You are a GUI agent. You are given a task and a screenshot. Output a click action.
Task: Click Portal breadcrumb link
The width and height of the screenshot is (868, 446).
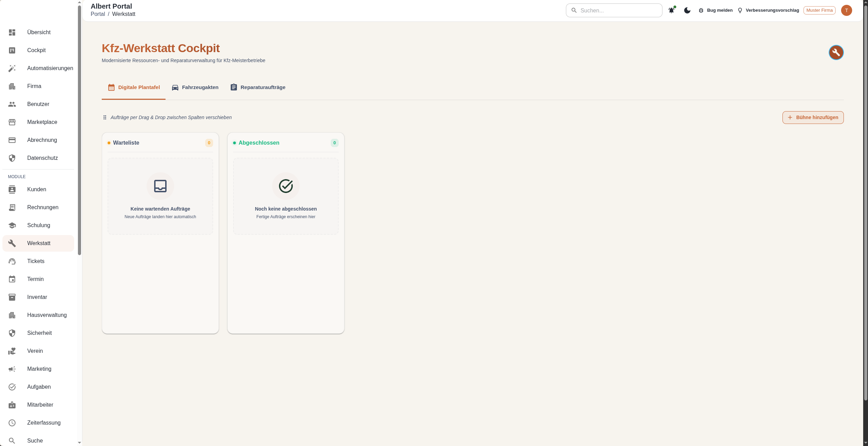click(98, 14)
